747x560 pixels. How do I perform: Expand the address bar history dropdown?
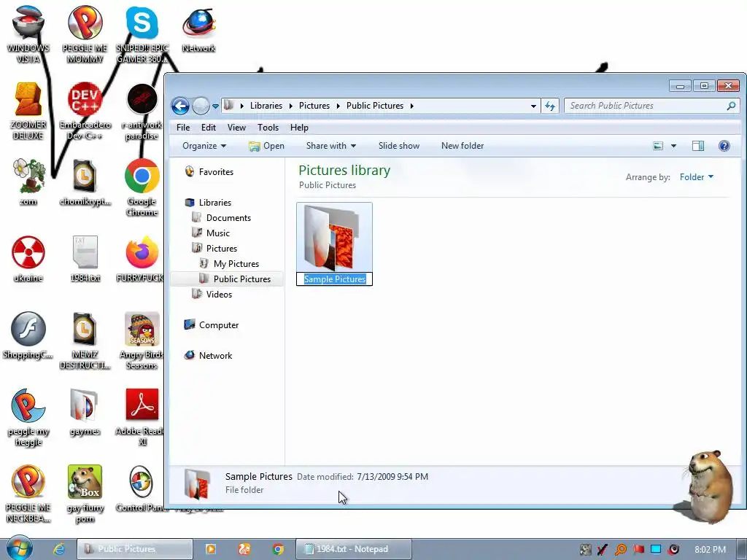coord(533,106)
